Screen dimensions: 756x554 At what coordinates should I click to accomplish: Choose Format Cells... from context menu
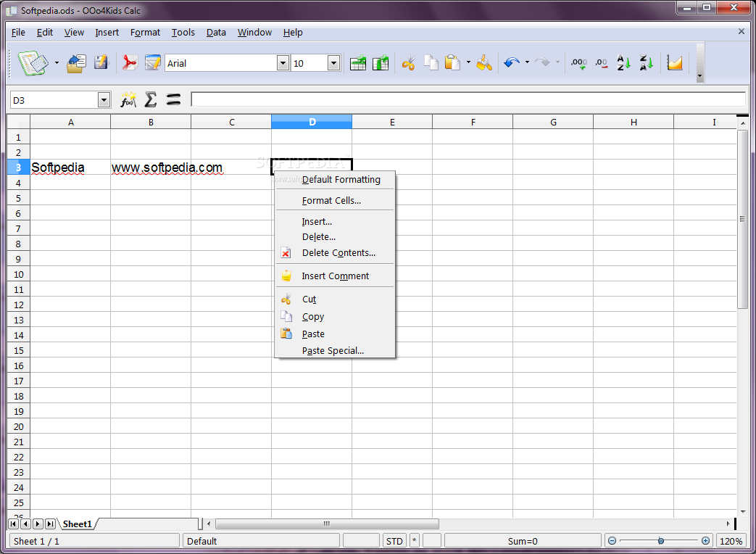(335, 201)
